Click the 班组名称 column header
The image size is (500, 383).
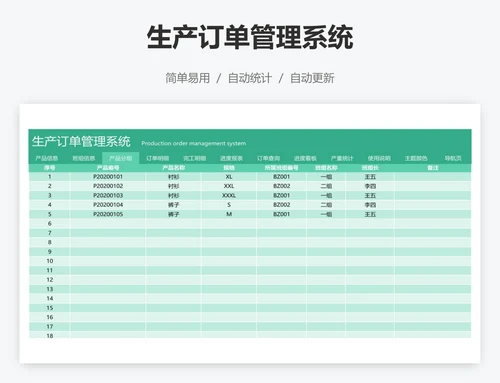click(x=326, y=168)
